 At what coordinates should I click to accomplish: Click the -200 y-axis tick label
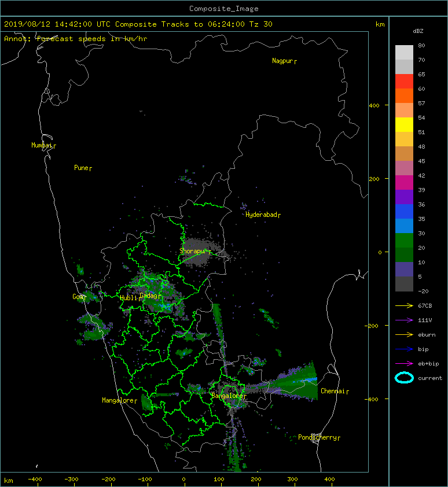372,326
